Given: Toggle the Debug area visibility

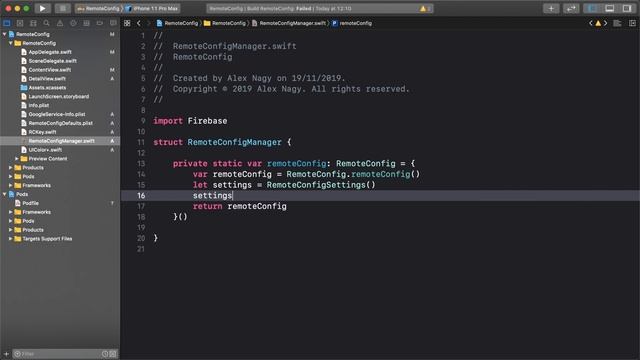Looking at the screenshot, I should pyautogui.click(x=610, y=8).
